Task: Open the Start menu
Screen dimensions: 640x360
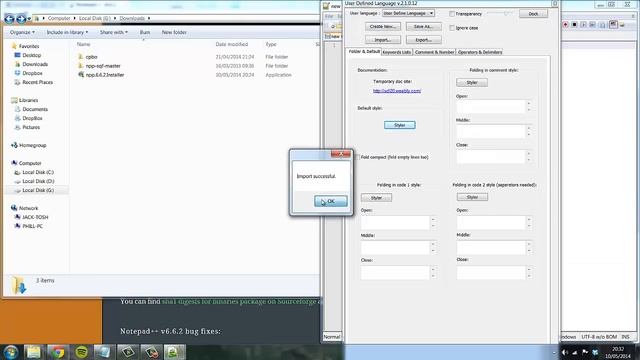Action: pyautogui.click(x=11, y=352)
